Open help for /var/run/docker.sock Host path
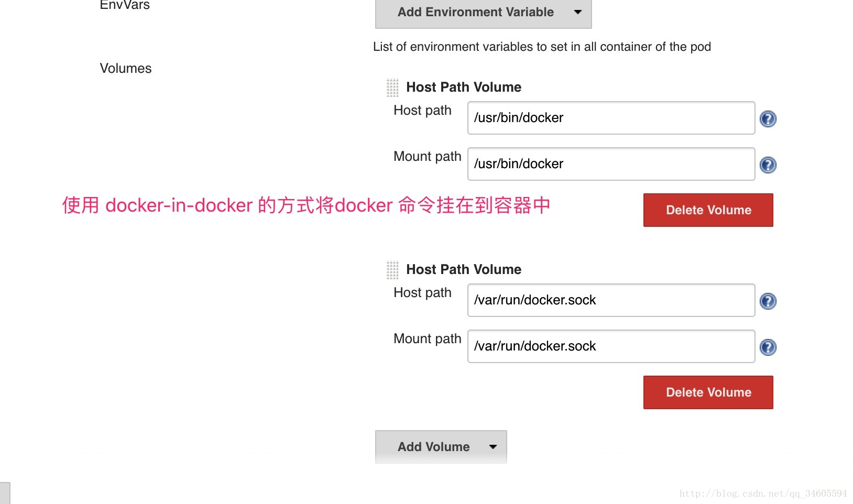The image size is (853, 504). (768, 301)
